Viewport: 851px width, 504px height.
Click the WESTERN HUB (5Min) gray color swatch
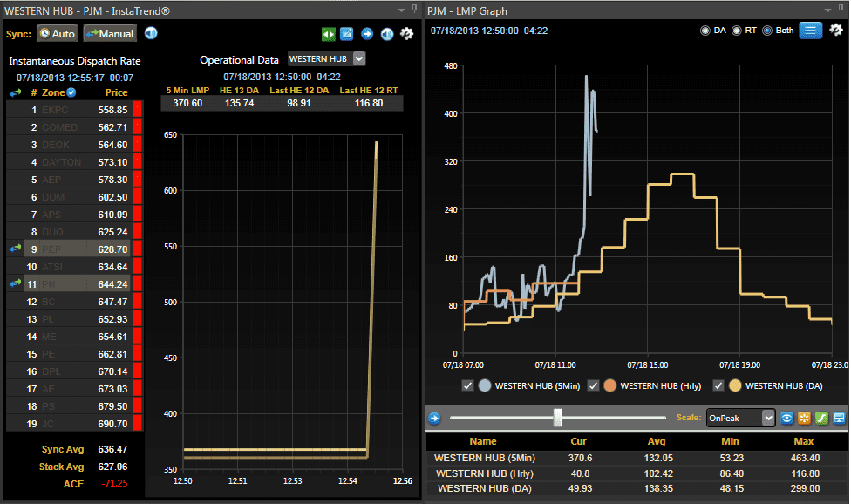pos(485,385)
